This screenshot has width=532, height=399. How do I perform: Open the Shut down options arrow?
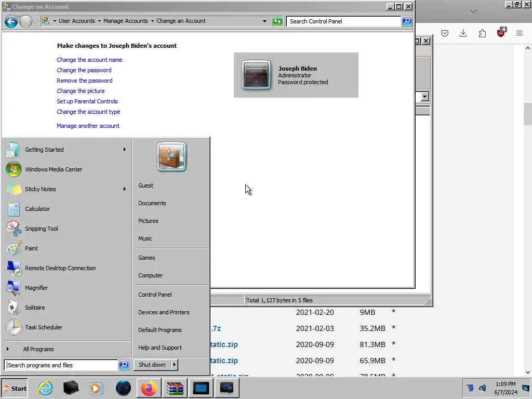pyautogui.click(x=174, y=365)
